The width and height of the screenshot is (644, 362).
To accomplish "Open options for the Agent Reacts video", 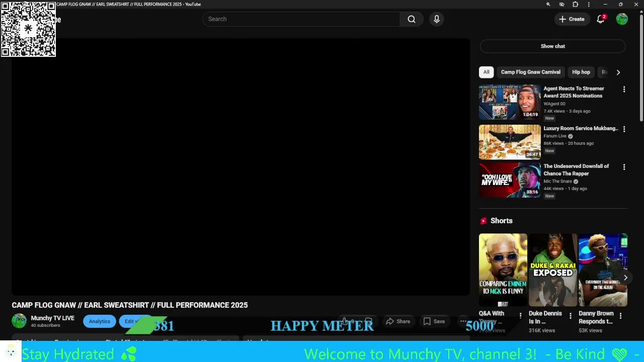I will pos(624,89).
